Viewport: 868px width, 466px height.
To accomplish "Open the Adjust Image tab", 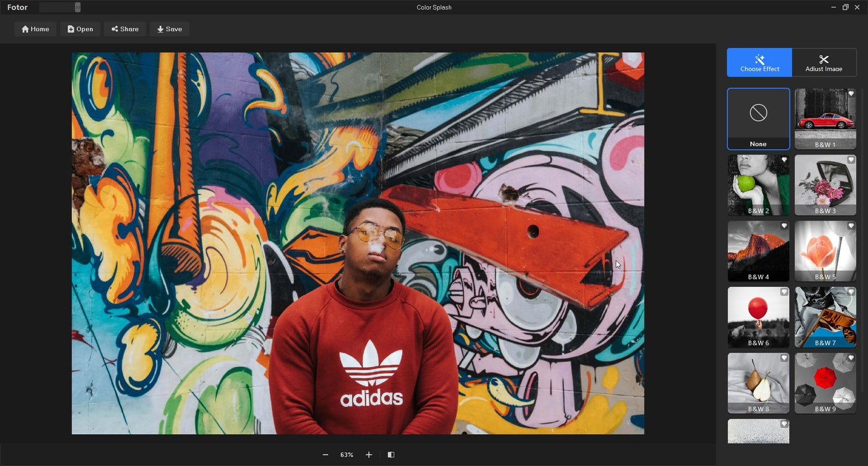I will tap(824, 63).
